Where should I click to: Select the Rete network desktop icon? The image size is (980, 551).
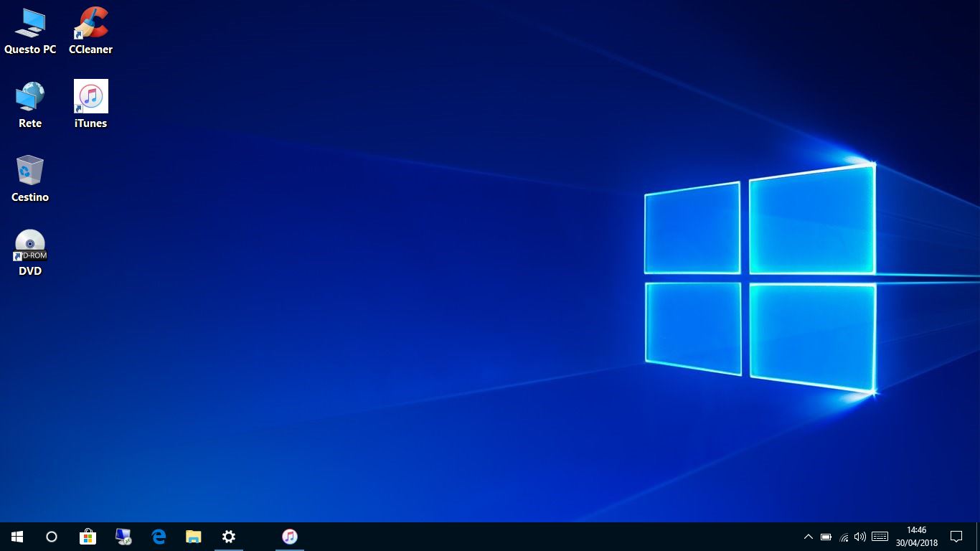point(30,105)
